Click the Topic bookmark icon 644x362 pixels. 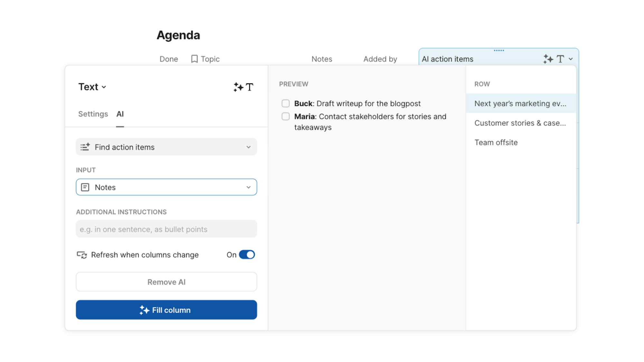(x=194, y=59)
